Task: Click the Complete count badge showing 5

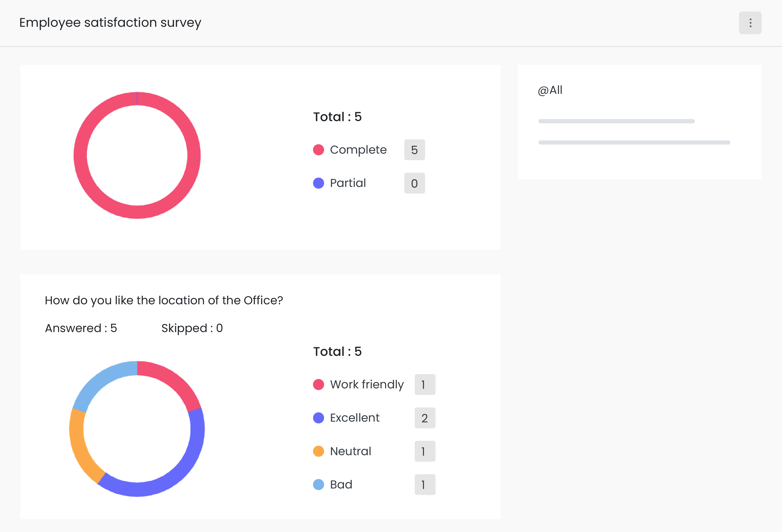Action: 414,150
